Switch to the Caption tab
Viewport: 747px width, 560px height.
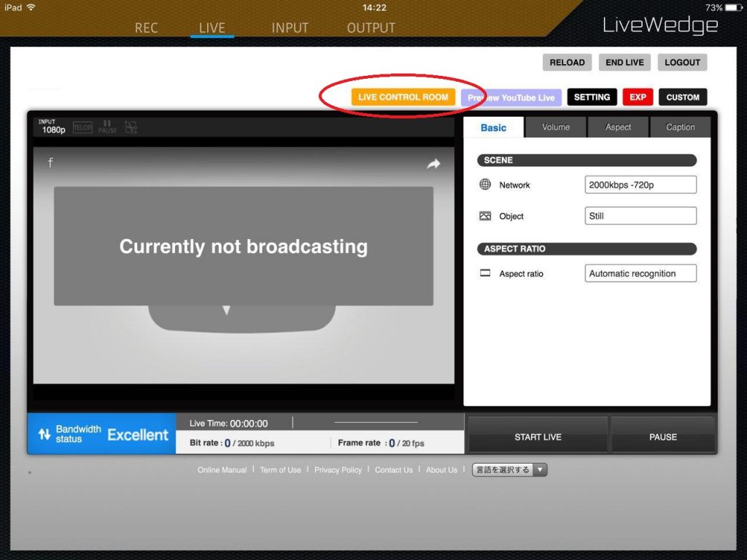point(681,127)
